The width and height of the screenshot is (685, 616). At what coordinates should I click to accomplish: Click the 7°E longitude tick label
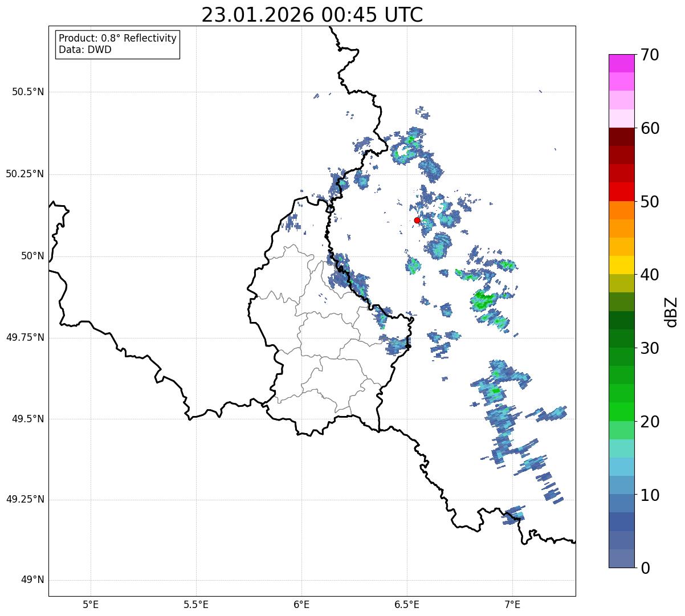coord(512,605)
